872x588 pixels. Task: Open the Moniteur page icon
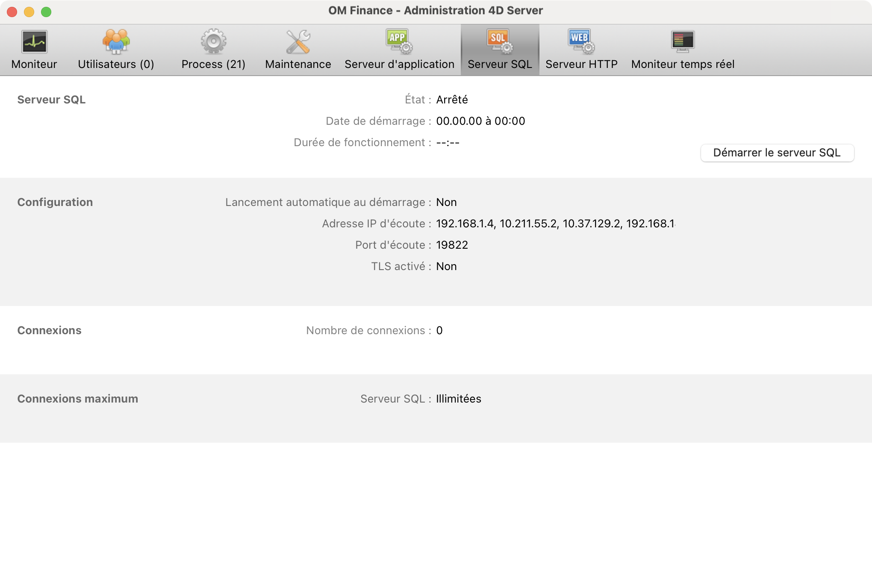click(34, 42)
